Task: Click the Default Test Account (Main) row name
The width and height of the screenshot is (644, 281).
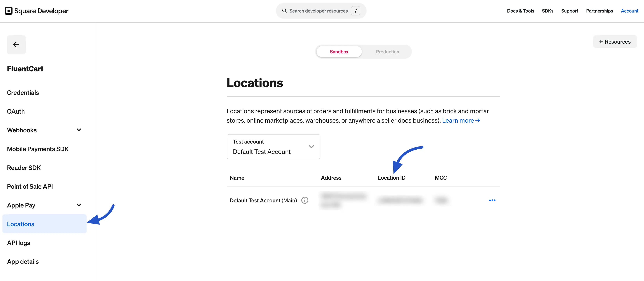Action: click(263, 200)
